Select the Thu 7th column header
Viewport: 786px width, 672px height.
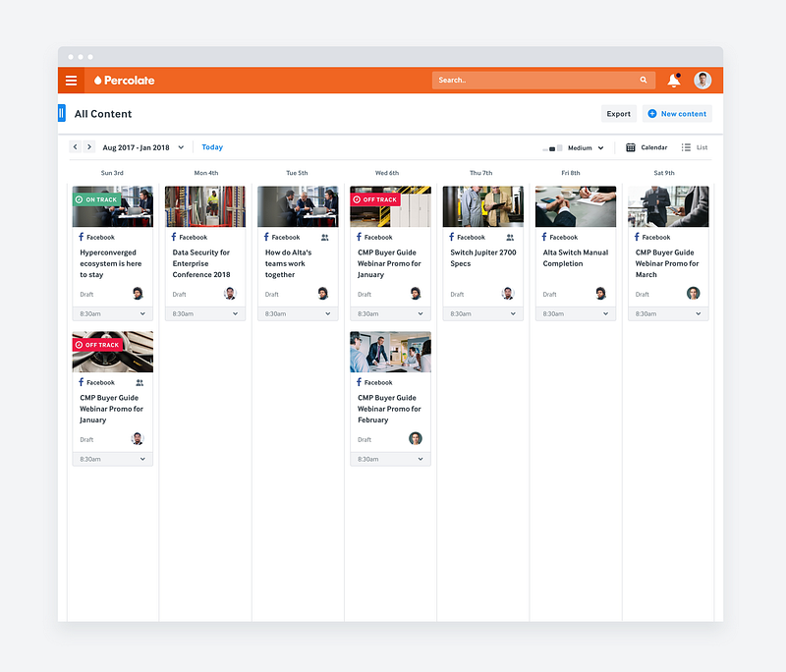(480, 173)
